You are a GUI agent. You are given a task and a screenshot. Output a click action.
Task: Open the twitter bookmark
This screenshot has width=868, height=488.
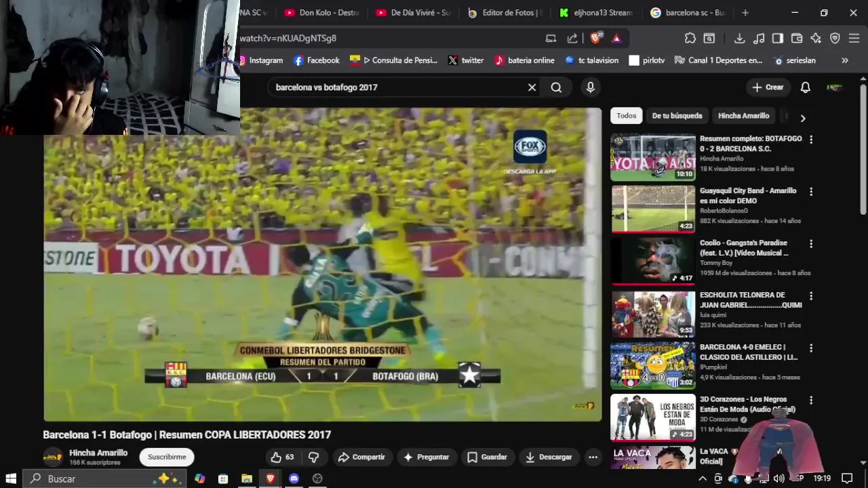click(x=466, y=60)
